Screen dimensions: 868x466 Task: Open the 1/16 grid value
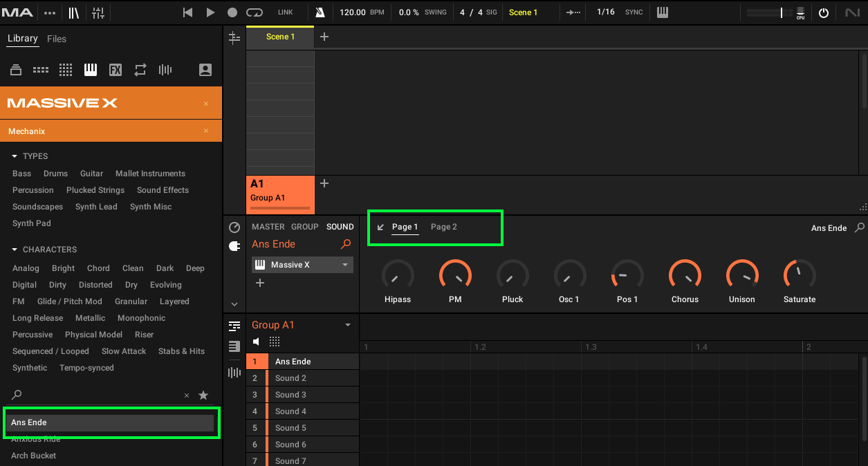605,12
